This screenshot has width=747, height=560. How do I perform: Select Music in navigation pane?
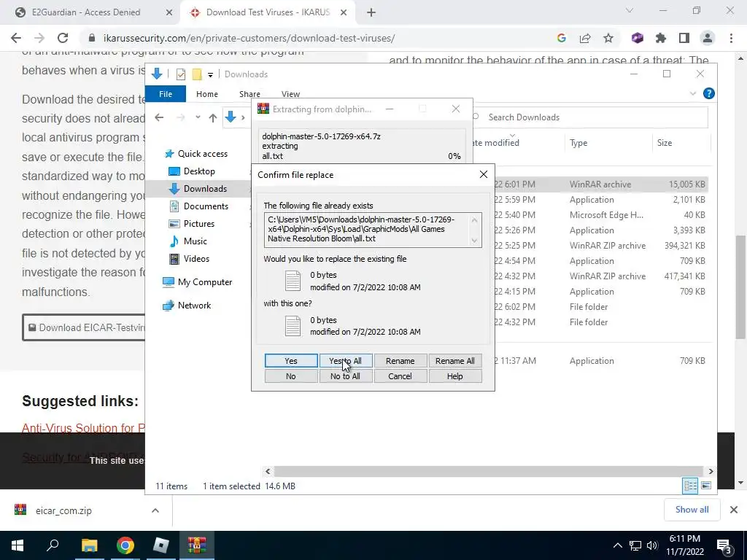click(189, 241)
